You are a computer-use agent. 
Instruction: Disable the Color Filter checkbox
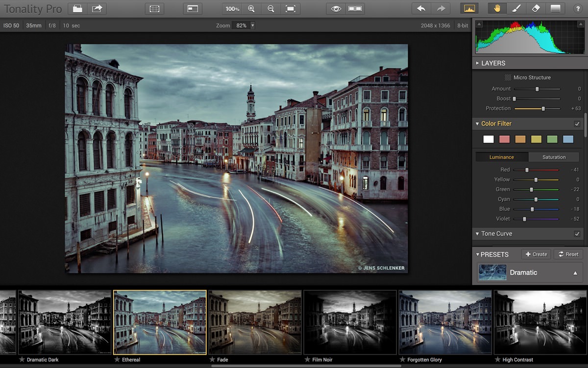pyautogui.click(x=577, y=124)
